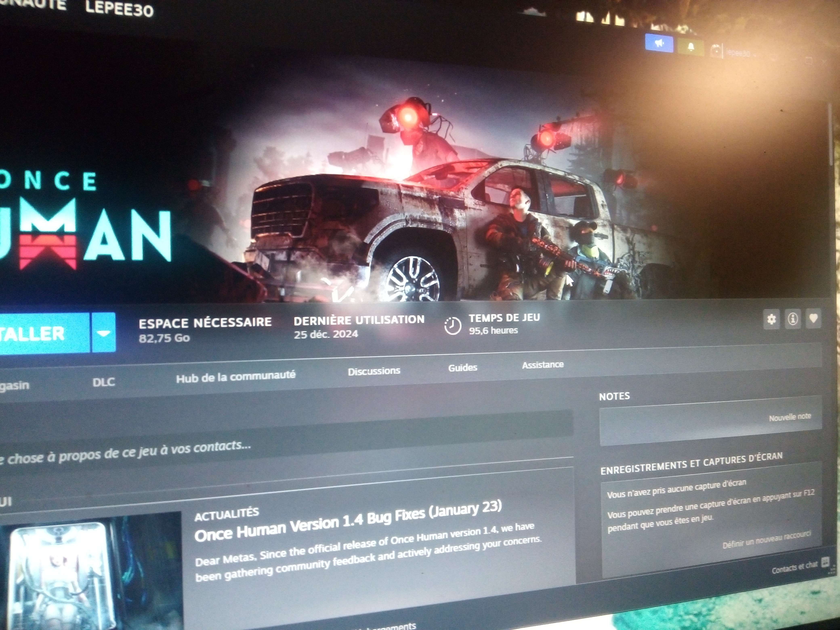Open the Assistance tab
Viewport: 840px width, 630px height.
[543, 365]
